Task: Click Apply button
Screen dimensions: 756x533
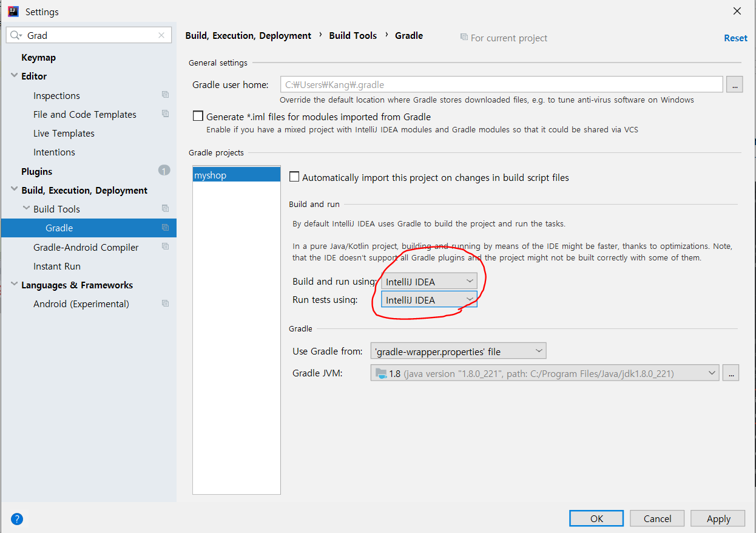Action: (718, 518)
